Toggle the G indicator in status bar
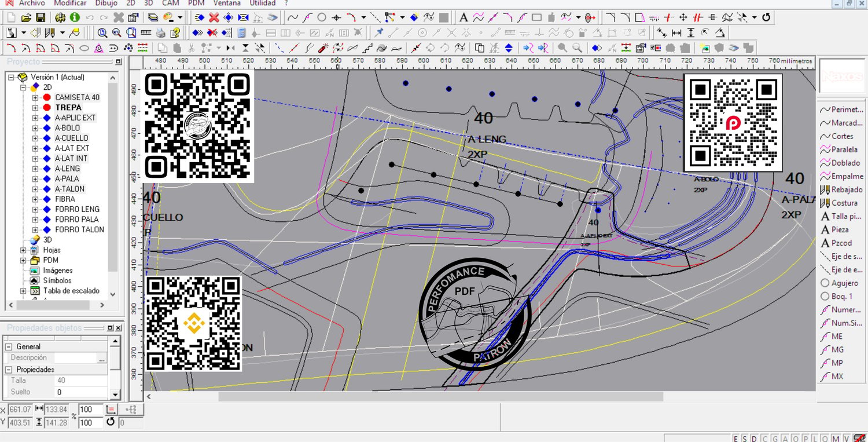Viewport: 868px width, 442px height. pyautogui.click(x=774, y=439)
